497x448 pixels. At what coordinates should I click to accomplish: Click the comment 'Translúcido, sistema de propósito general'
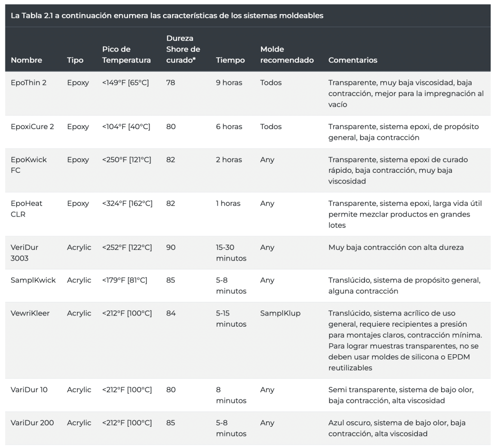point(404,280)
